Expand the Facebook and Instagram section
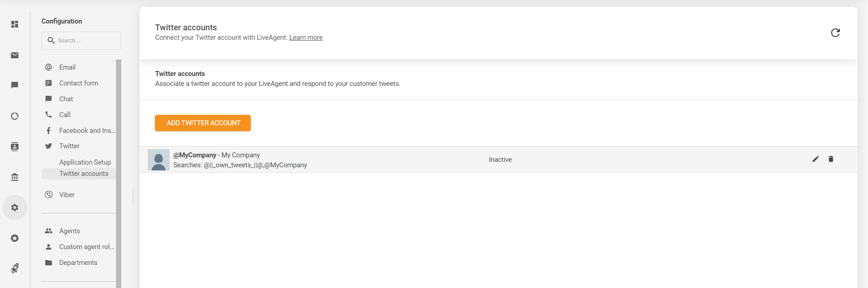 (x=87, y=131)
